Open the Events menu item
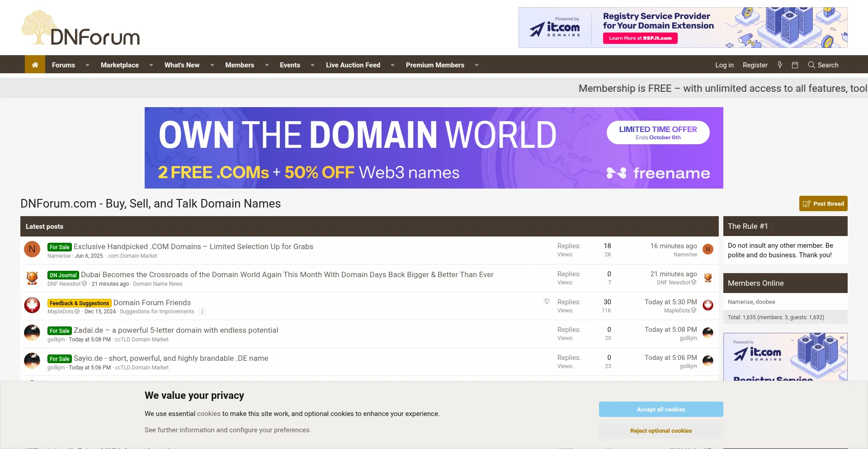The width and height of the screenshot is (868, 449). pos(290,65)
